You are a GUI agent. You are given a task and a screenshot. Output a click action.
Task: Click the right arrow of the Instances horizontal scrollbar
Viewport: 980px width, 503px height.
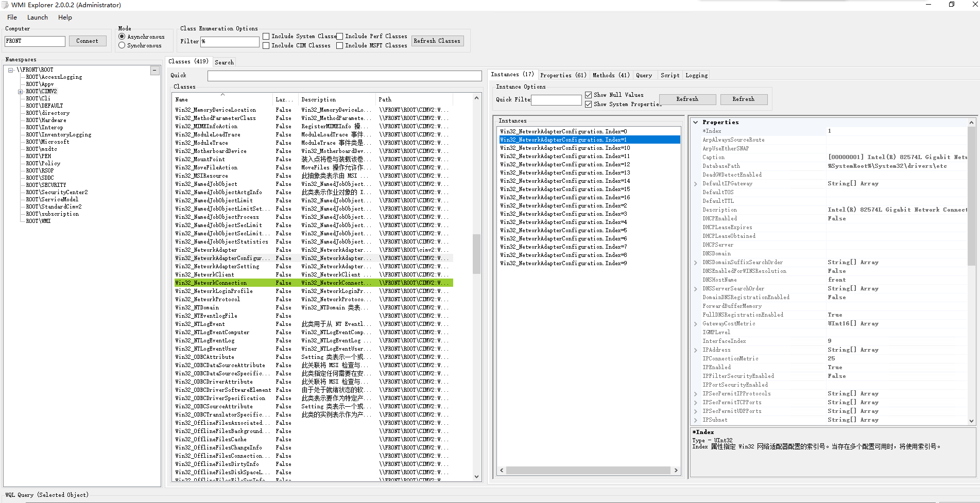point(676,470)
